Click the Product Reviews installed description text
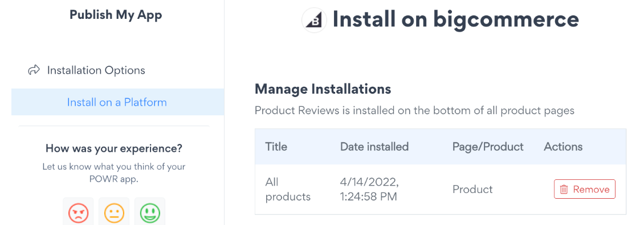The width and height of the screenshot is (644, 225). (x=414, y=110)
